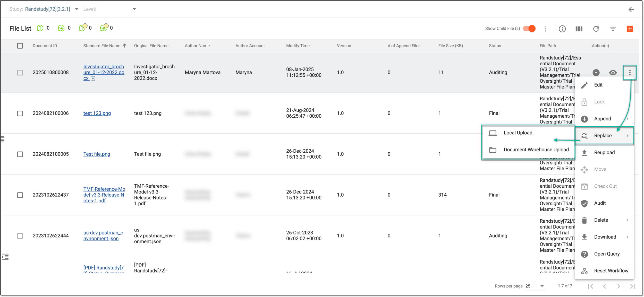Image resolution: width=644 pixels, height=297 pixels.
Task: Click the Author Name column header
Action: click(x=197, y=46)
